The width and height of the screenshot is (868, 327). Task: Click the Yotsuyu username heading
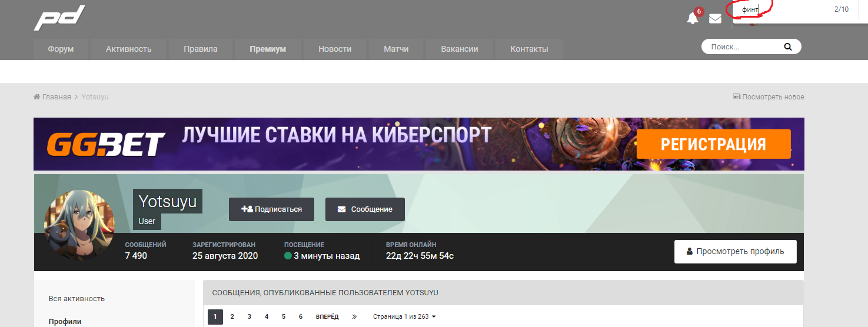pyautogui.click(x=167, y=201)
